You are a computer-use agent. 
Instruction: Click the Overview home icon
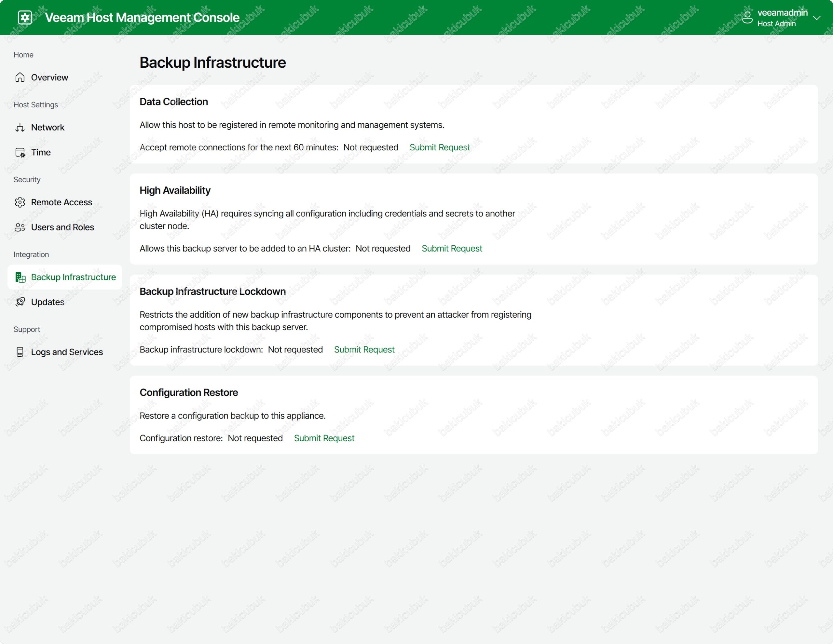20,77
